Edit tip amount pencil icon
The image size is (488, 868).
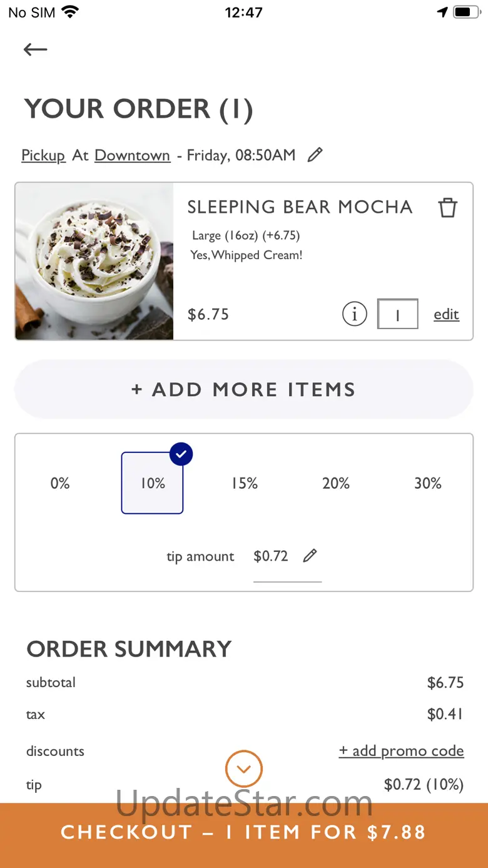pos(310,556)
